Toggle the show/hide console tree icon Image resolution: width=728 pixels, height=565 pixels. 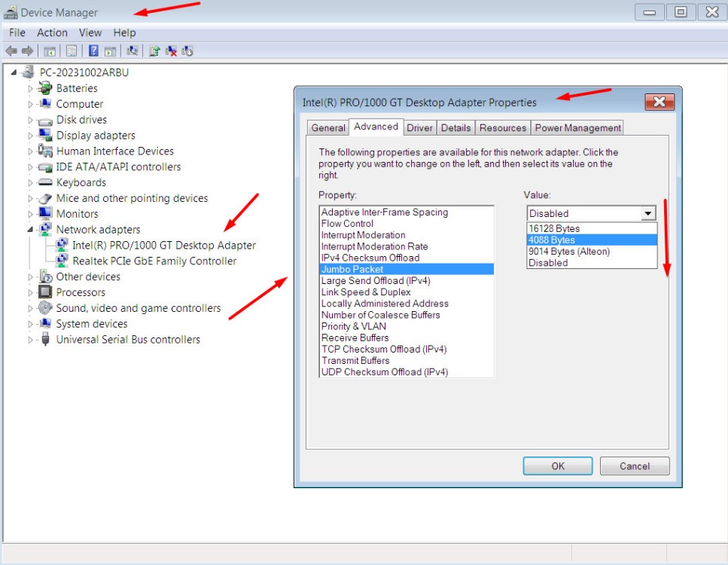(49, 51)
